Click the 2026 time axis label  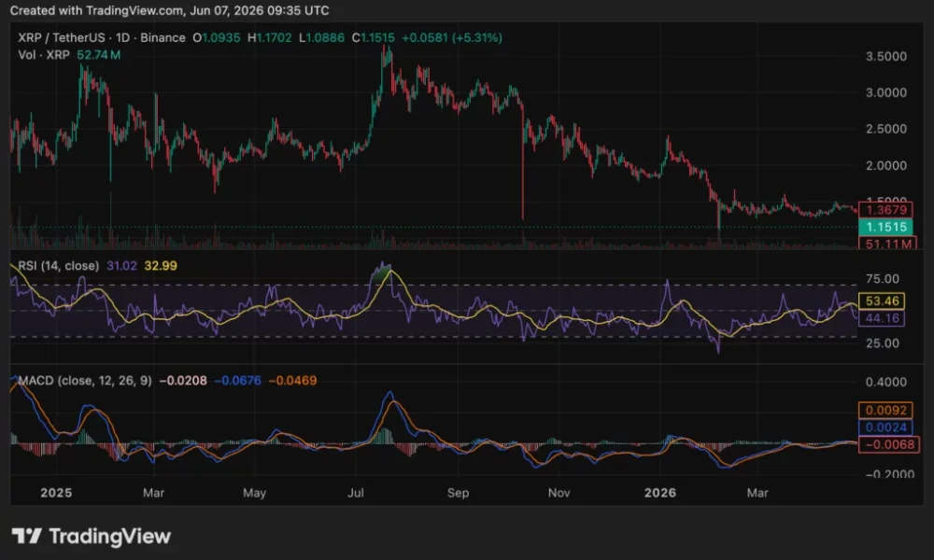click(x=660, y=493)
